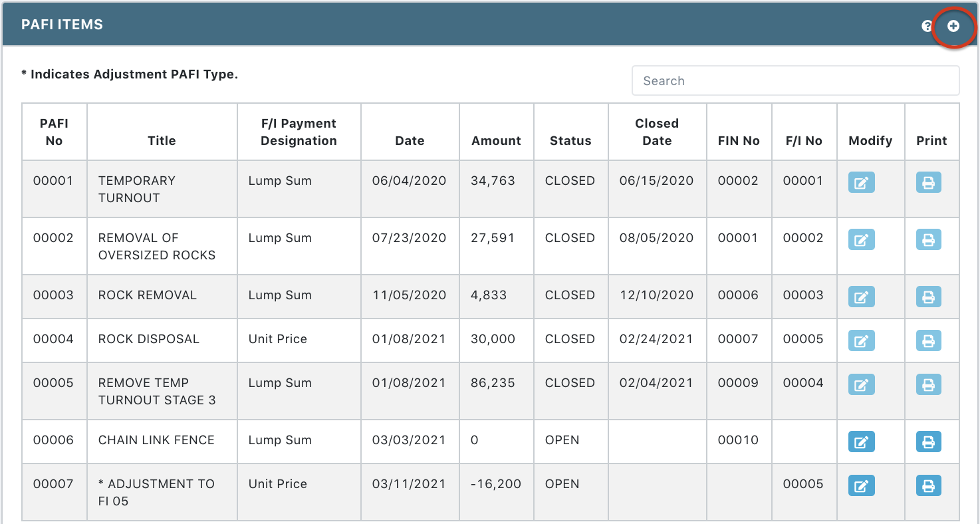Click the amount 27,591

[x=493, y=237]
